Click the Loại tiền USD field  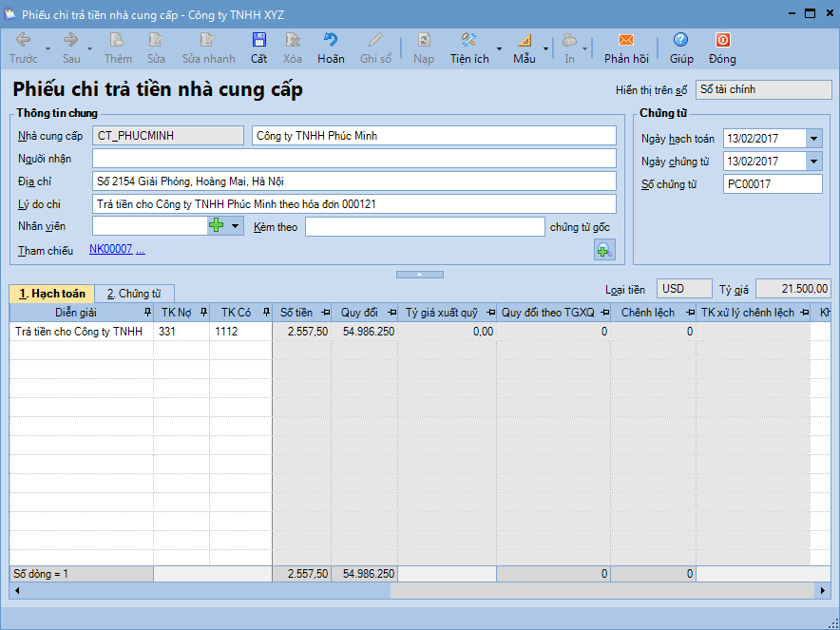[x=684, y=289]
